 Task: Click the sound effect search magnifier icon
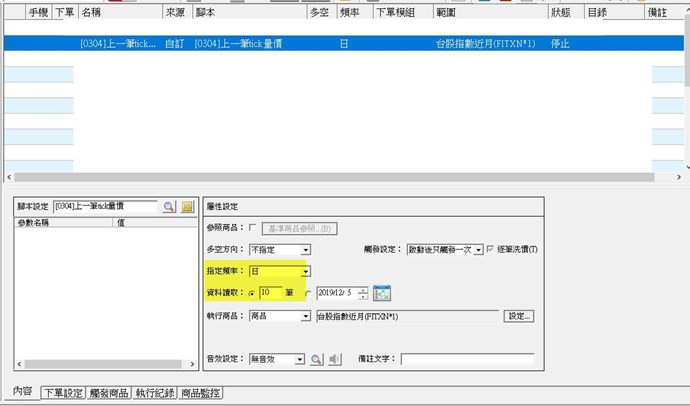coord(316,359)
